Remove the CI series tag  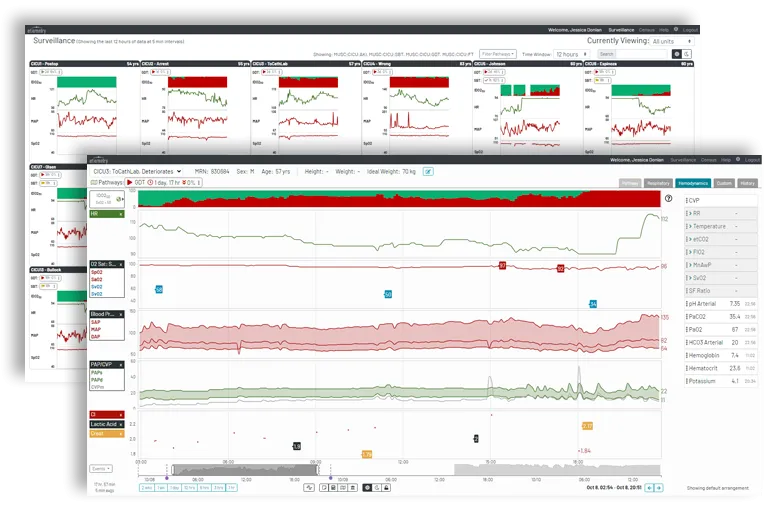click(x=121, y=415)
